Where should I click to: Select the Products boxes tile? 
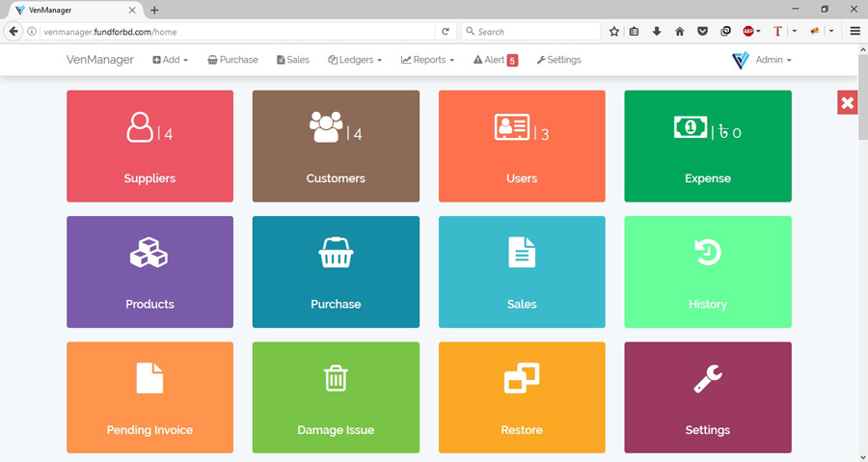pyautogui.click(x=149, y=272)
